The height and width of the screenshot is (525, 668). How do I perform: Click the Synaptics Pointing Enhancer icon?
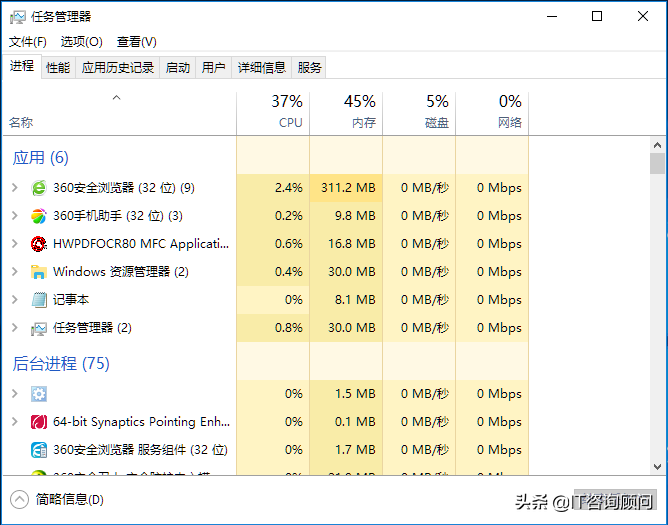(x=39, y=422)
